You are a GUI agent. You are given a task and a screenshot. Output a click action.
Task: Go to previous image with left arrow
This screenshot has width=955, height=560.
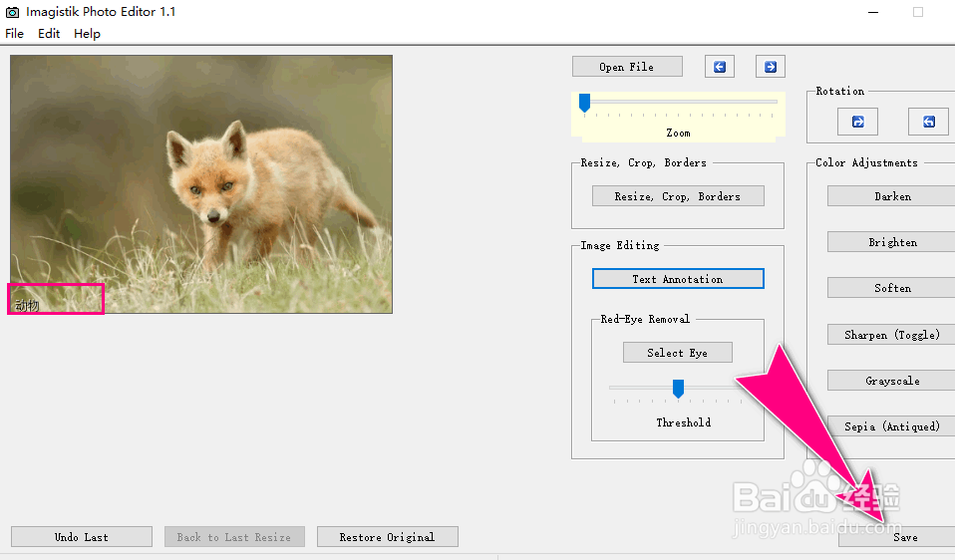[x=719, y=67]
